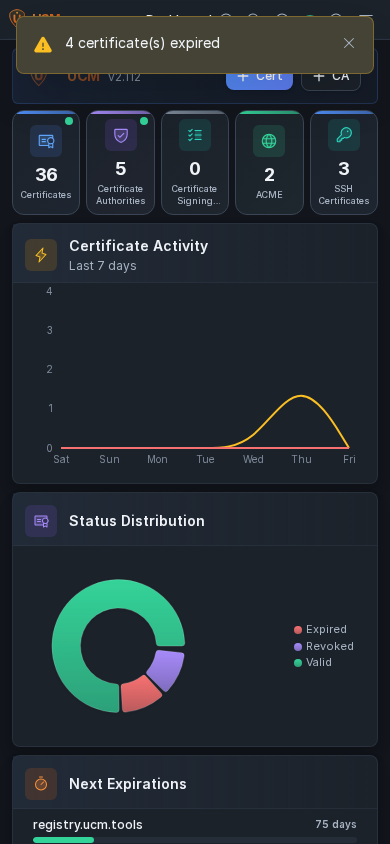This screenshot has width=390, height=844.
Task: Open the ACME globe icon
Action: [x=269, y=141]
